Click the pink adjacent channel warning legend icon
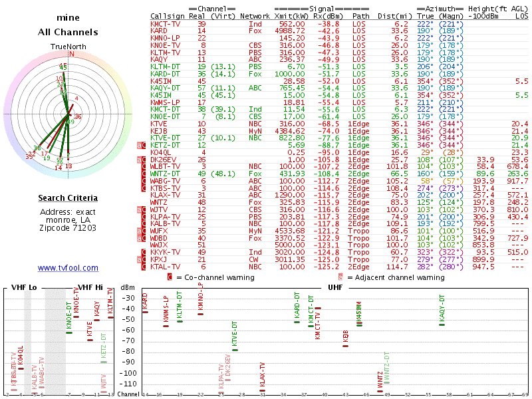The image size is (532, 399). click(x=341, y=277)
